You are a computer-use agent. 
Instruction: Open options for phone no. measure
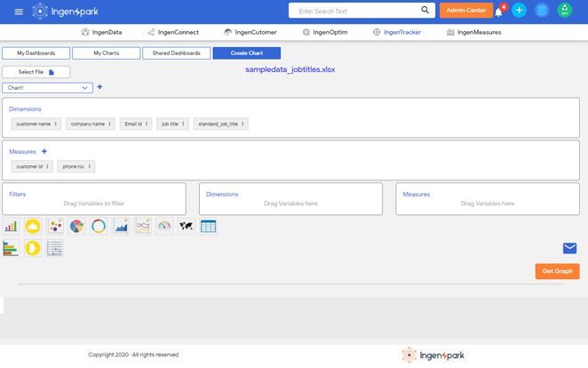tap(89, 166)
